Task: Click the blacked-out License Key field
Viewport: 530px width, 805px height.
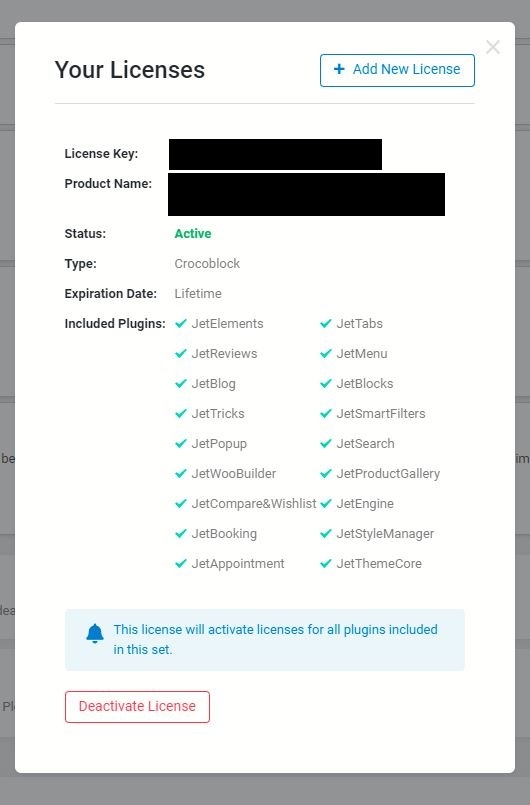Action: click(x=275, y=154)
